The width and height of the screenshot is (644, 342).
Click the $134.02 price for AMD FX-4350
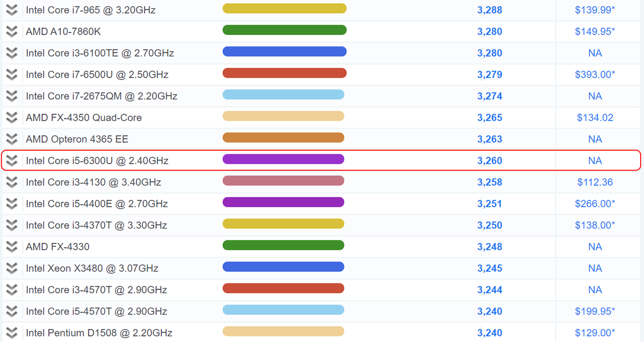(595, 117)
